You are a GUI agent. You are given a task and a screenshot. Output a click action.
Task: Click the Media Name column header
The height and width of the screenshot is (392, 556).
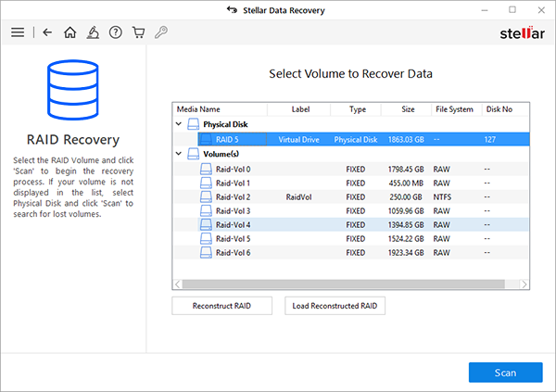[196, 109]
